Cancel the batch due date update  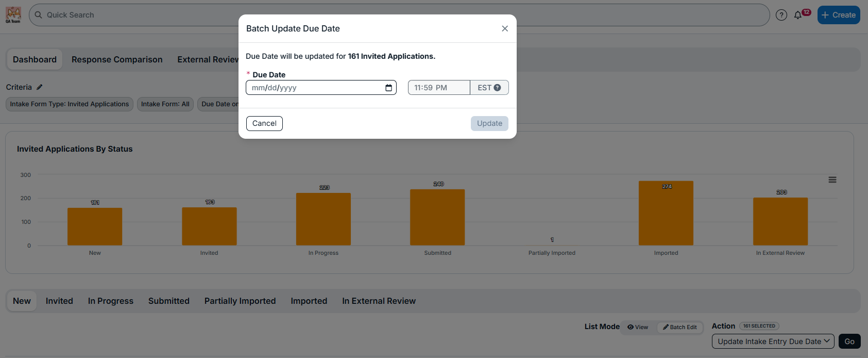pyautogui.click(x=264, y=123)
